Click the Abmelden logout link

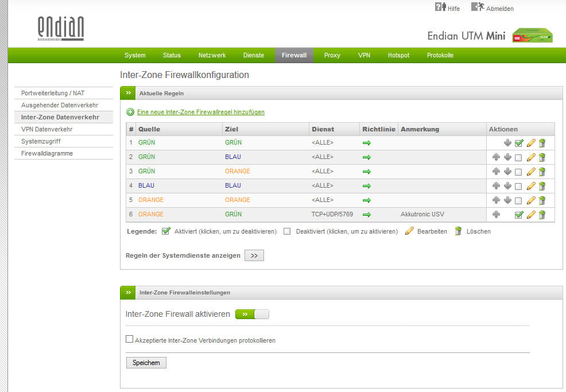[x=499, y=9]
